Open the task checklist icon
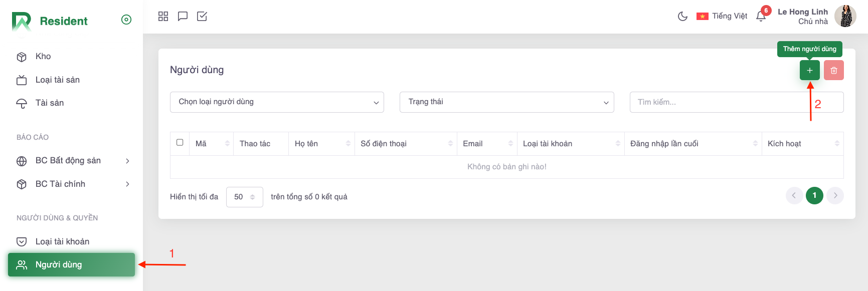The width and height of the screenshot is (868, 291). [x=202, y=17]
